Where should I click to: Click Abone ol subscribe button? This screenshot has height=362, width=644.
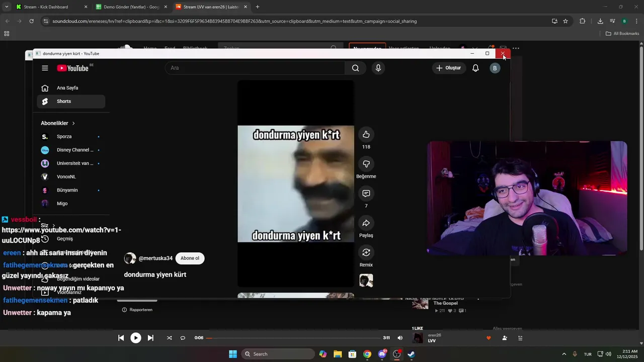point(190,258)
